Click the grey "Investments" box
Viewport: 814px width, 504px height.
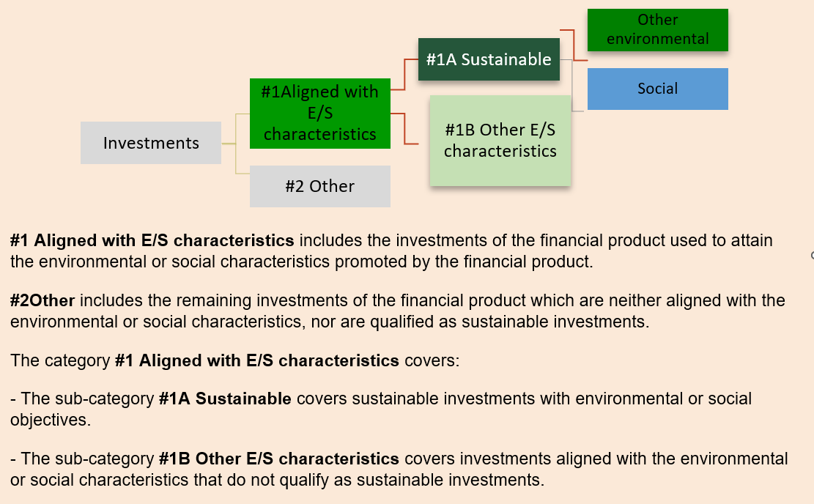(x=151, y=143)
